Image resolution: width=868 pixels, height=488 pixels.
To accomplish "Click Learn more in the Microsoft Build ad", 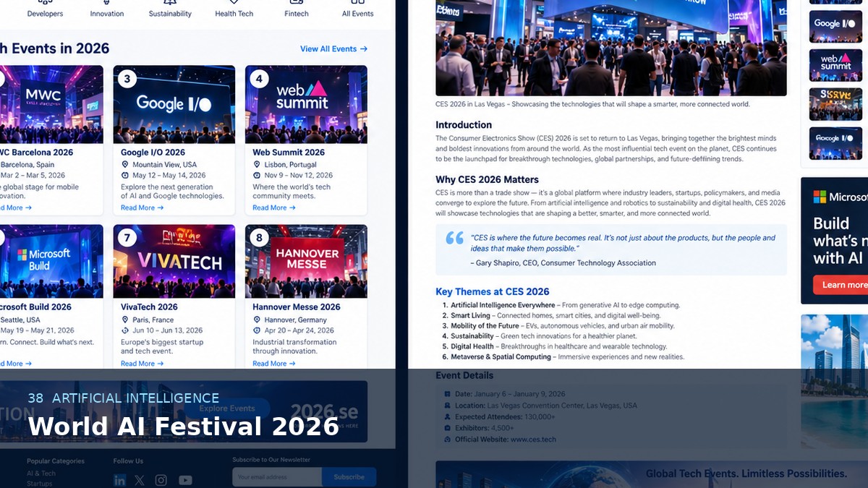I will pyautogui.click(x=841, y=285).
